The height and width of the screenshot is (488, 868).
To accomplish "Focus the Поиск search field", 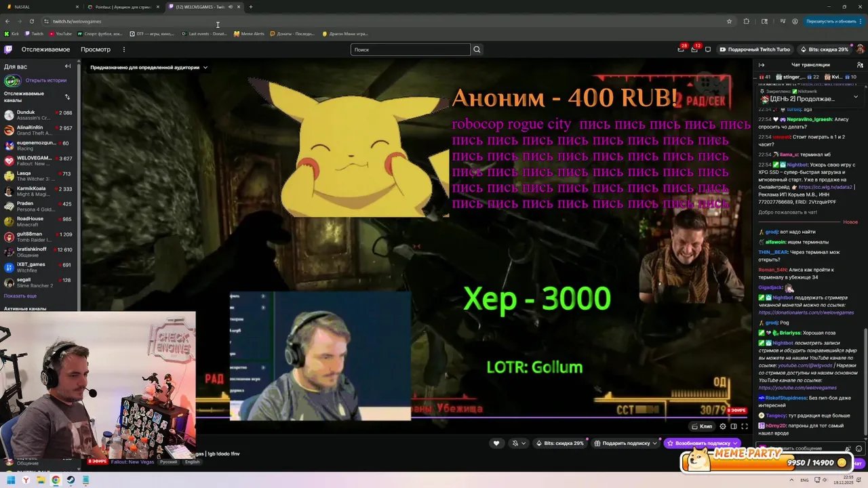I will 410,49.
